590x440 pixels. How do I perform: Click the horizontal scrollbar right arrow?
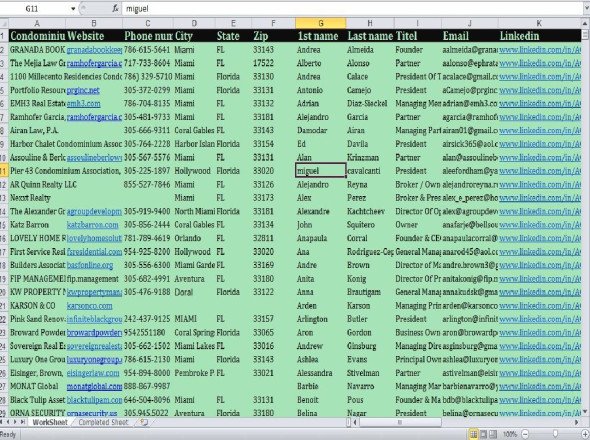point(577,422)
